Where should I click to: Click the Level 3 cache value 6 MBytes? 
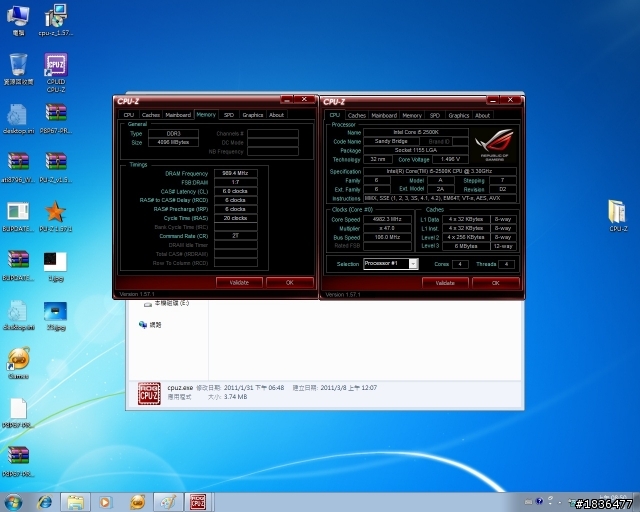[466, 246]
